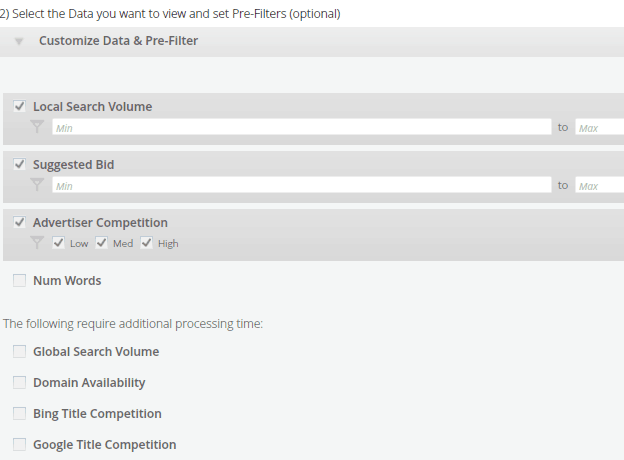Click the funnel icon under Advertiser Competition
The height and width of the screenshot is (460, 624).
37,243
